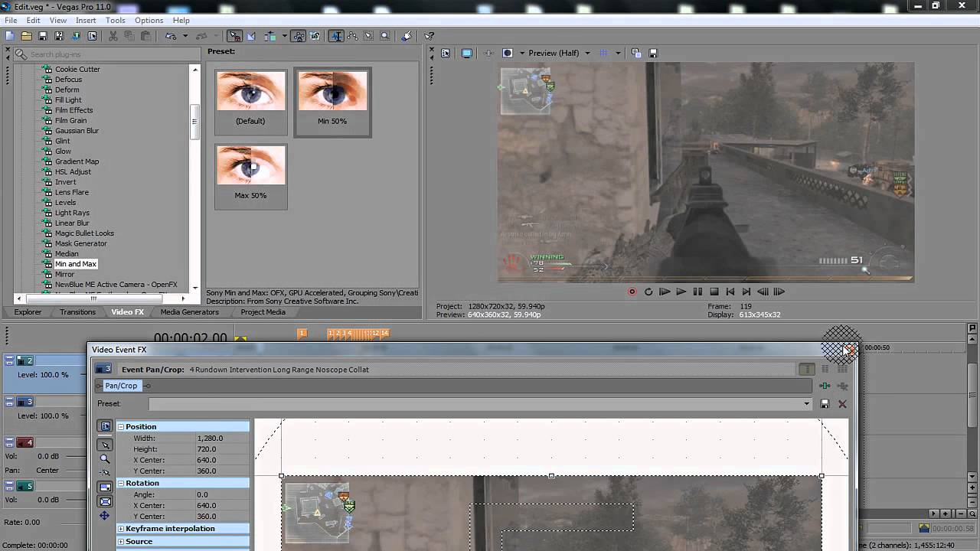Click Show Properties icon in Pan/Crop
980x551 pixels.
pos(105,426)
